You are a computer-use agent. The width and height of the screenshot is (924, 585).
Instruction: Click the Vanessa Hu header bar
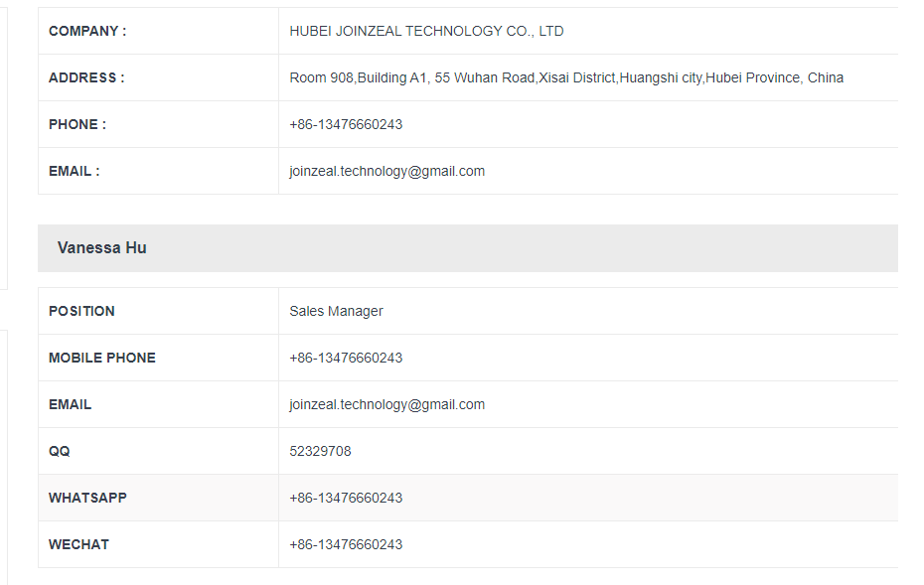[468, 248]
